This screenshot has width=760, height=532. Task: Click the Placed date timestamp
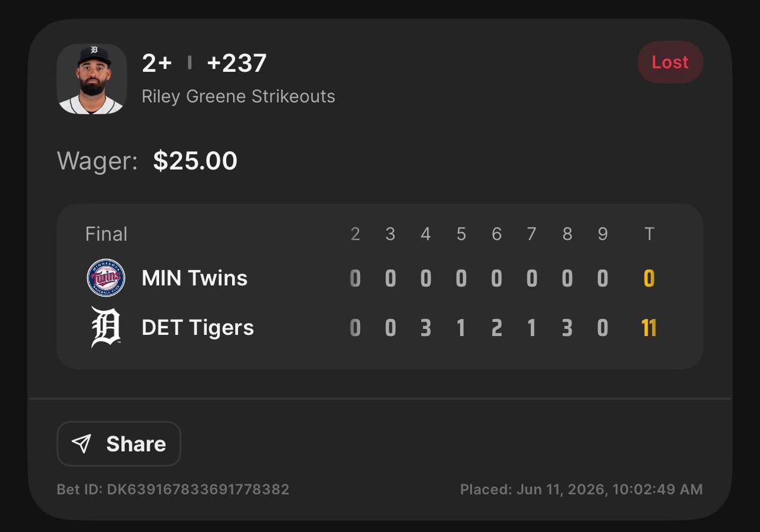(x=581, y=489)
